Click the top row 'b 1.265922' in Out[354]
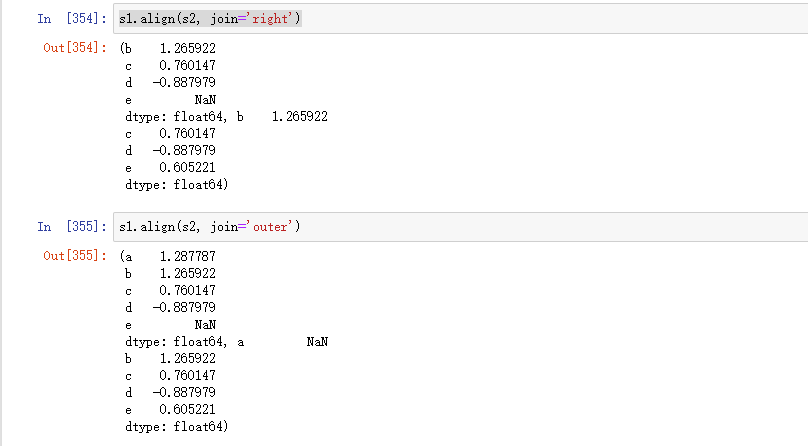Viewport: 808px width, 446px height. click(170, 48)
